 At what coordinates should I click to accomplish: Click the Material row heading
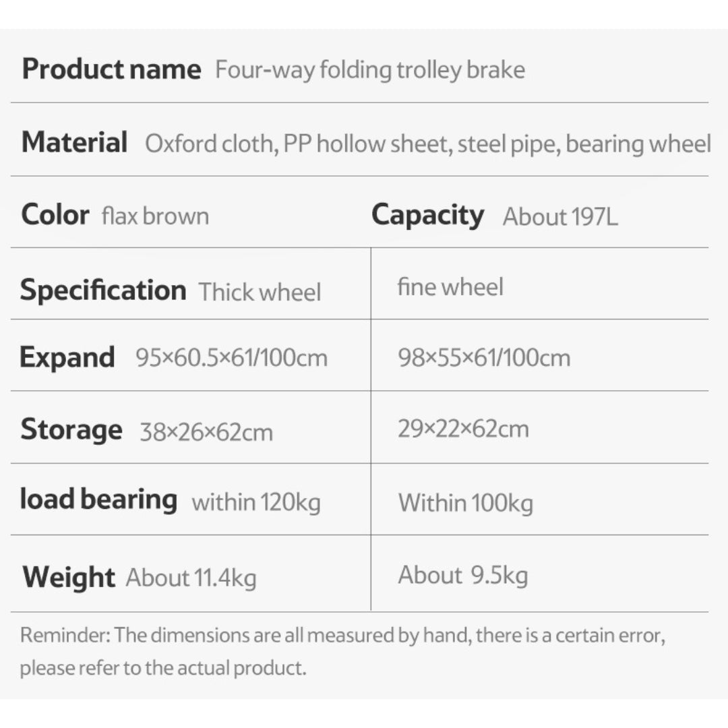pyautogui.click(x=74, y=143)
